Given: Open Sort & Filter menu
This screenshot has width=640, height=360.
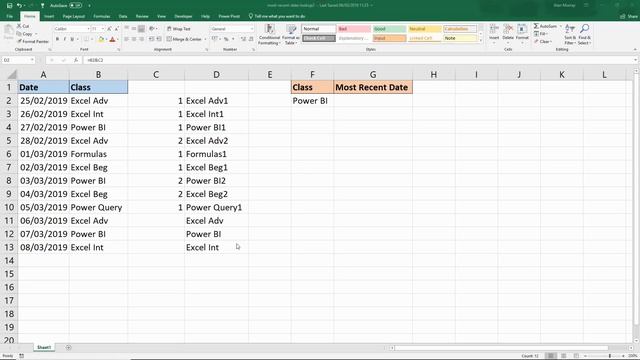Looking at the screenshot, I should [570, 34].
